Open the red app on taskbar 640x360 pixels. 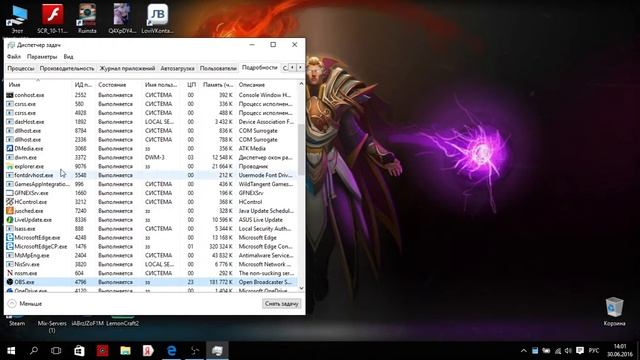(x=102, y=351)
